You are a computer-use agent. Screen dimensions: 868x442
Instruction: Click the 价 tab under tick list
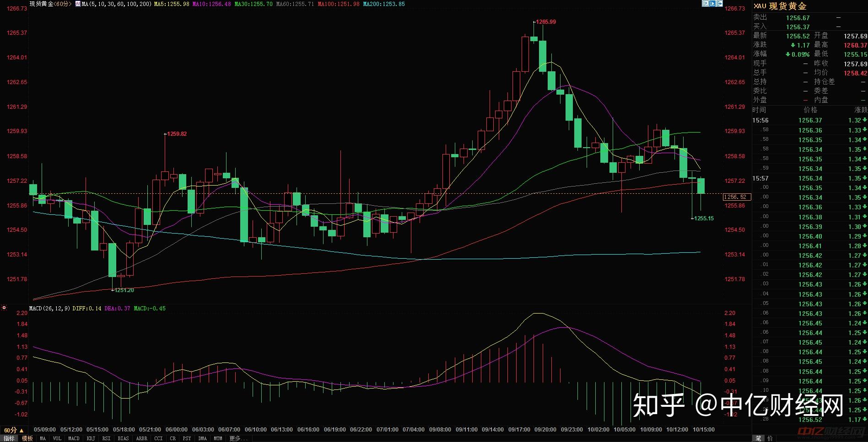[770, 438]
